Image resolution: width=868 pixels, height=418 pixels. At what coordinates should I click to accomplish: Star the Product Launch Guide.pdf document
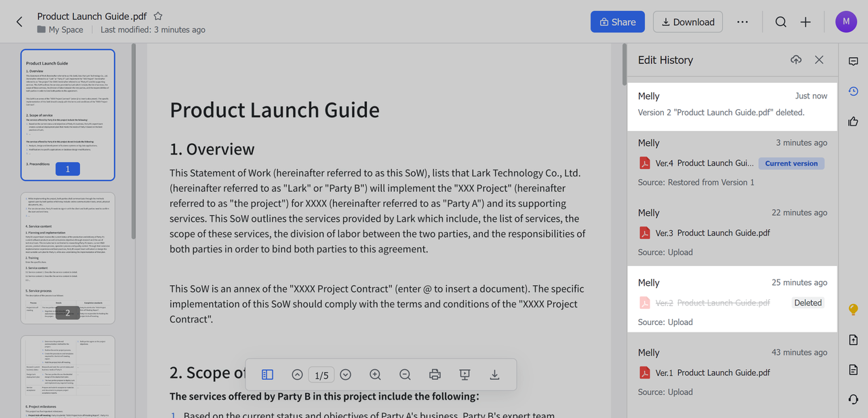(x=158, y=16)
